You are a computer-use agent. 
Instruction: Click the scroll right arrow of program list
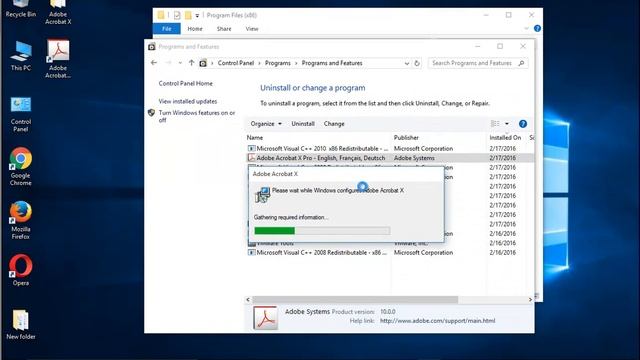click(530, 300)
